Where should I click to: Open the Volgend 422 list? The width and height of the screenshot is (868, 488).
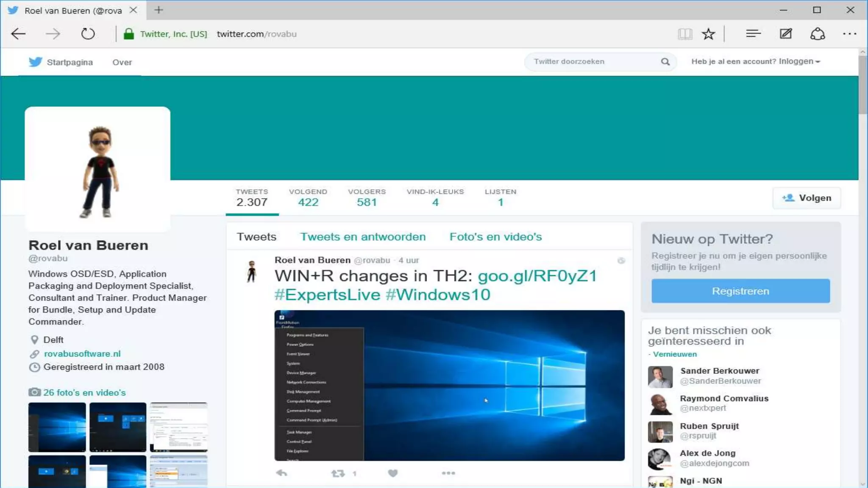(x=308, y=197)
